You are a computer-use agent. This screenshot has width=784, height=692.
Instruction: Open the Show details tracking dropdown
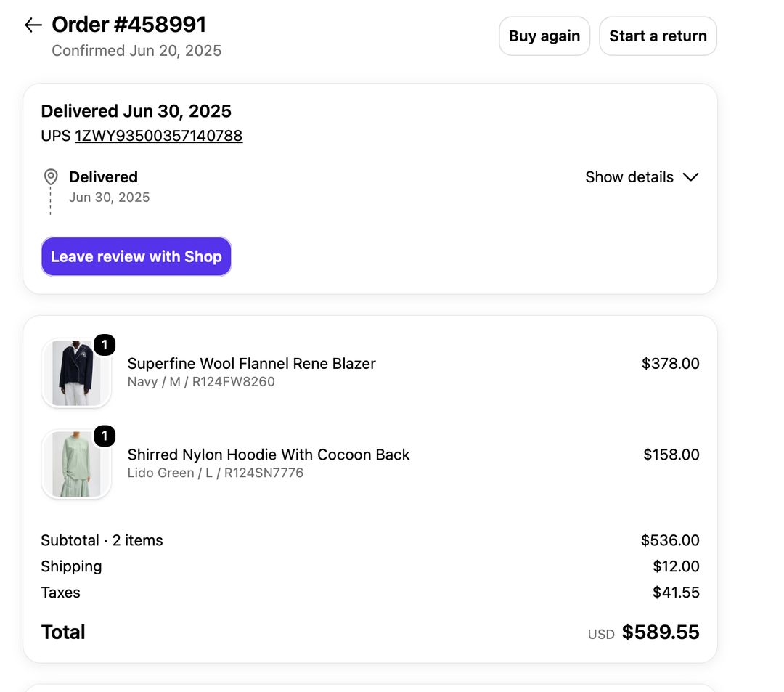click(x=642, y=177)
